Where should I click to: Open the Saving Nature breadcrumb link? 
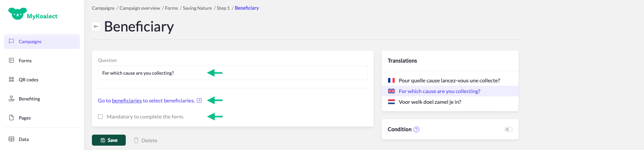pyautogui.click(x=197, y=8)
